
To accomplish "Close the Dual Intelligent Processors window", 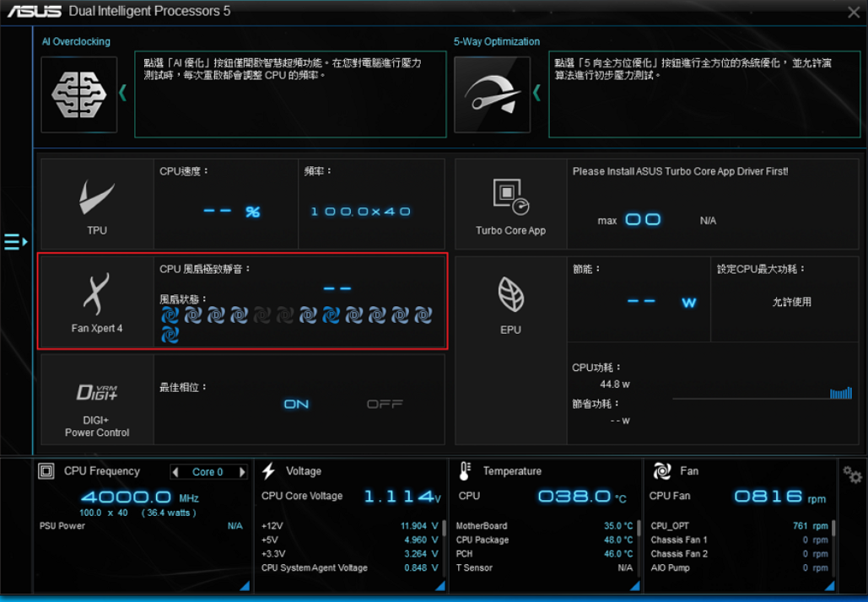I will tap(853, 13).
